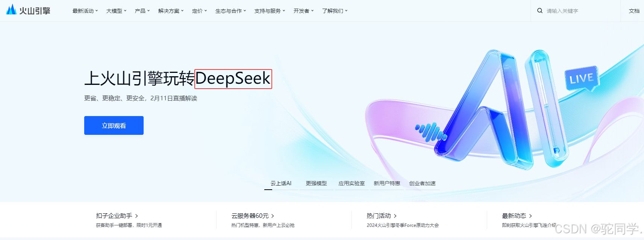Click the search magnifier icon
The image size is (644, 240).
[x=540, y=11]
